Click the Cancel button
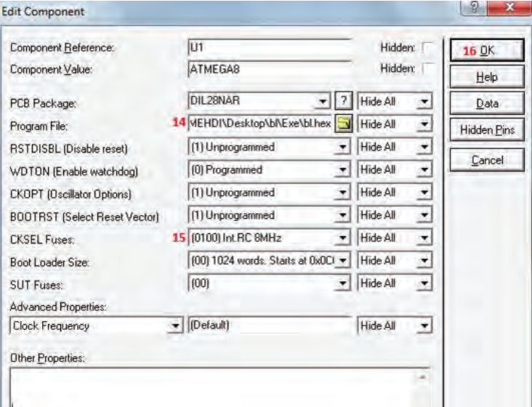Viewport: 532px width, 407px height. 487,160
